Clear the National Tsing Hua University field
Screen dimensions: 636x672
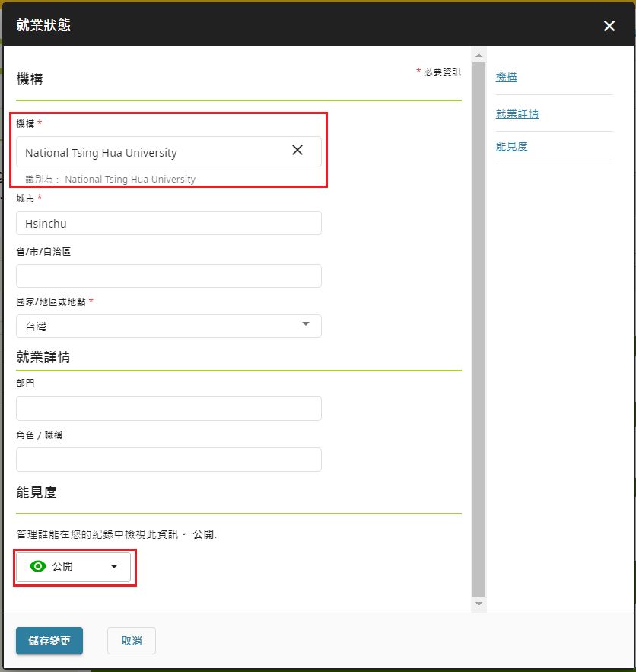click(x=297, y=151)
